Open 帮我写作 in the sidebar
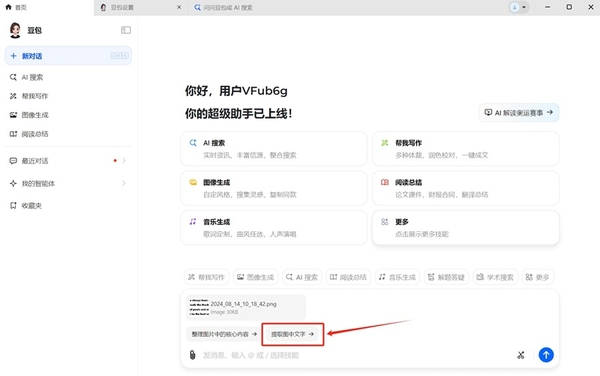The width and height of the screenshot is (600, 376). point(68,96)
